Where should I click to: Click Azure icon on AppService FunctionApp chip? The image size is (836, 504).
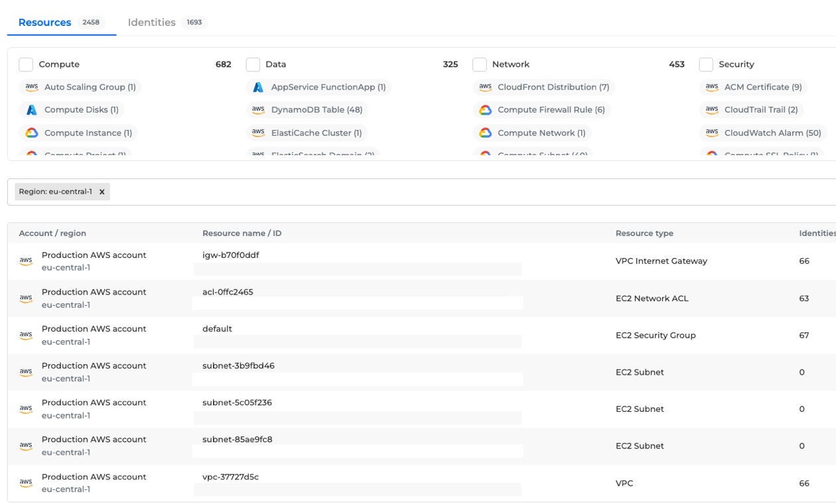258,87
